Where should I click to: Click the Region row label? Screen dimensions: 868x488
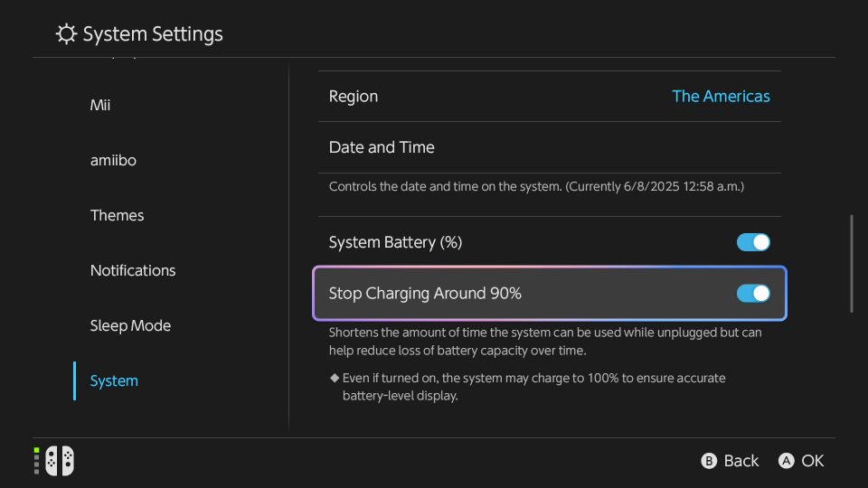tap(354, 97)
